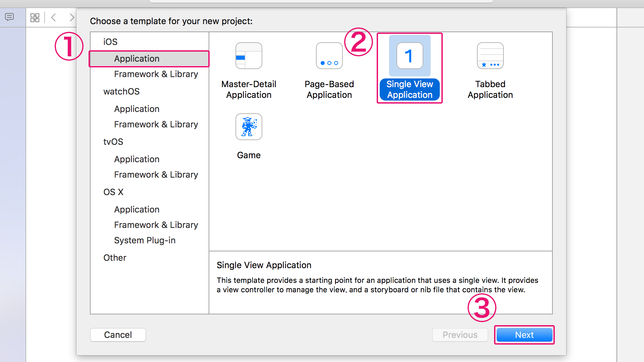The height and width of the screenshot is (362, 644).
Task: Click the Previous button to go back
Action: (460, 335)
